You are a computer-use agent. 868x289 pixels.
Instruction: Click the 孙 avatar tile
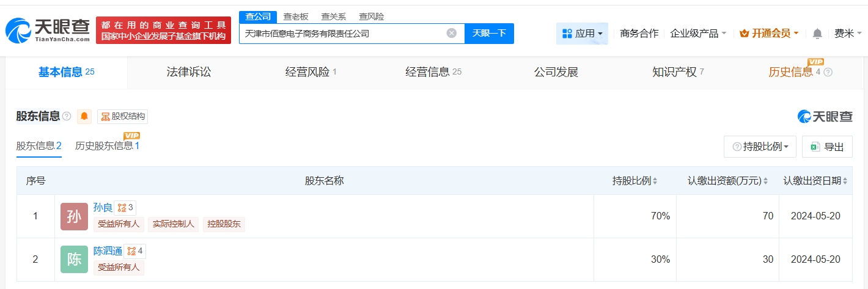(75, 216)
